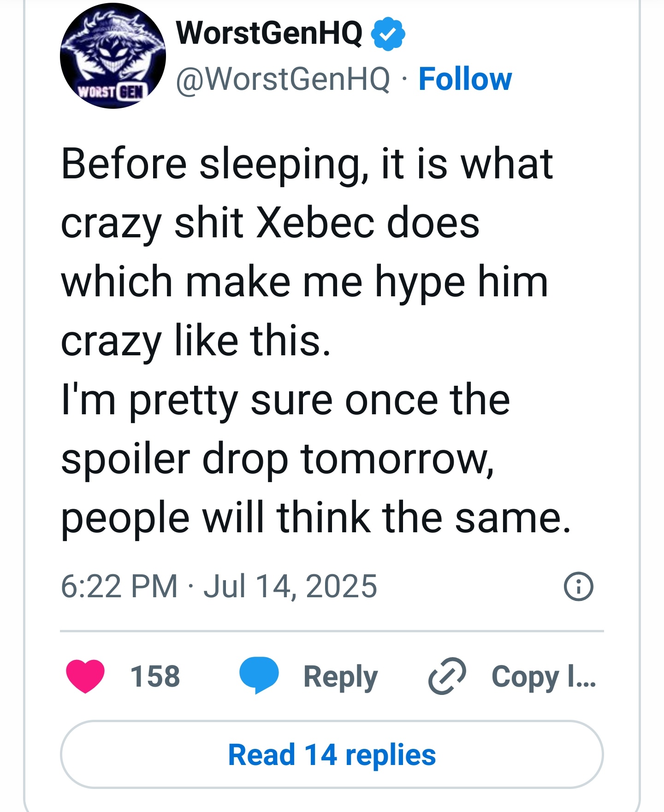This screenshot has width=664, height=812.
Task: View the 158 likes count
Action: (x=155, y=677)
